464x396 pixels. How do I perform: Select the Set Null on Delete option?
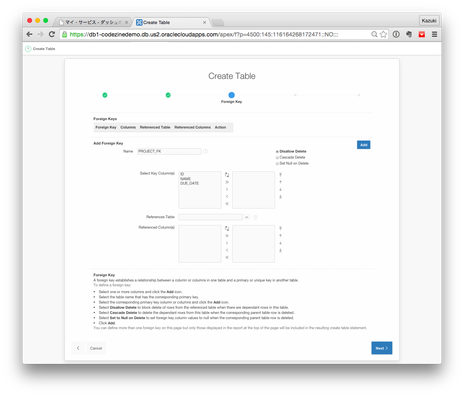tap(277, 163)
